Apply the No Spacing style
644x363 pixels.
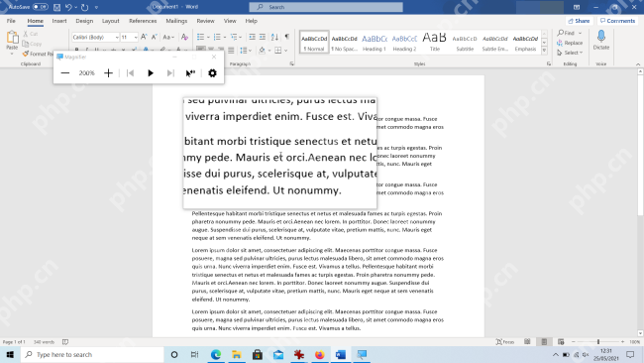(x=344, y=42)
